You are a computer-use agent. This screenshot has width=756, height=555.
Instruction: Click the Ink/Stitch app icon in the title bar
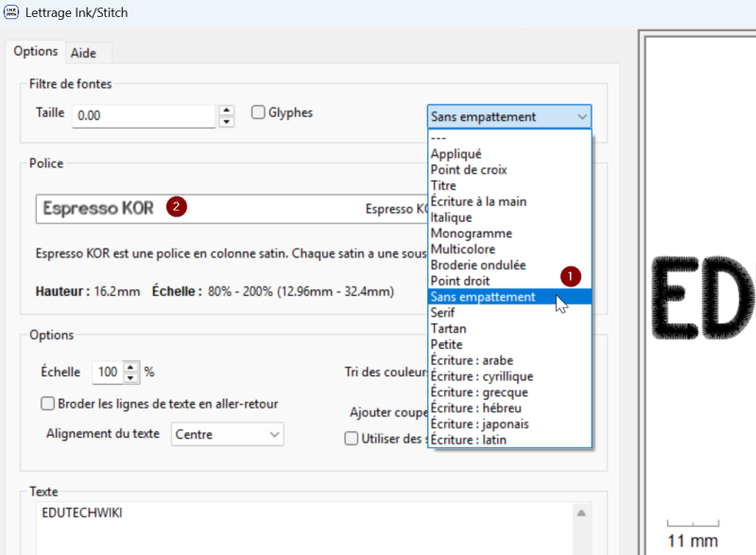click(10, 11)
